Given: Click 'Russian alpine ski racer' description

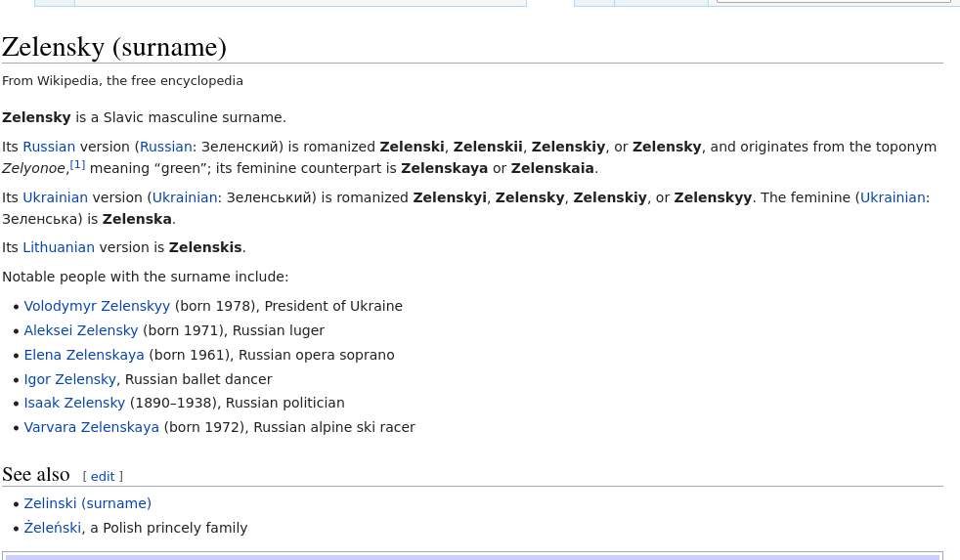Looking at the screenshot, I should (x=334, y=427).
